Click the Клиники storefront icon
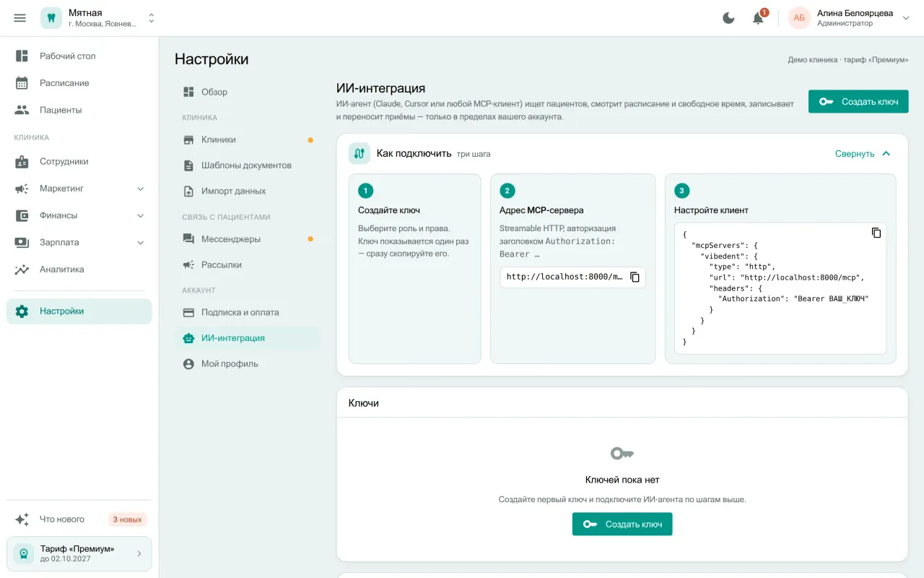The width and height of the screenshot is (924, 578). point(189,139)
